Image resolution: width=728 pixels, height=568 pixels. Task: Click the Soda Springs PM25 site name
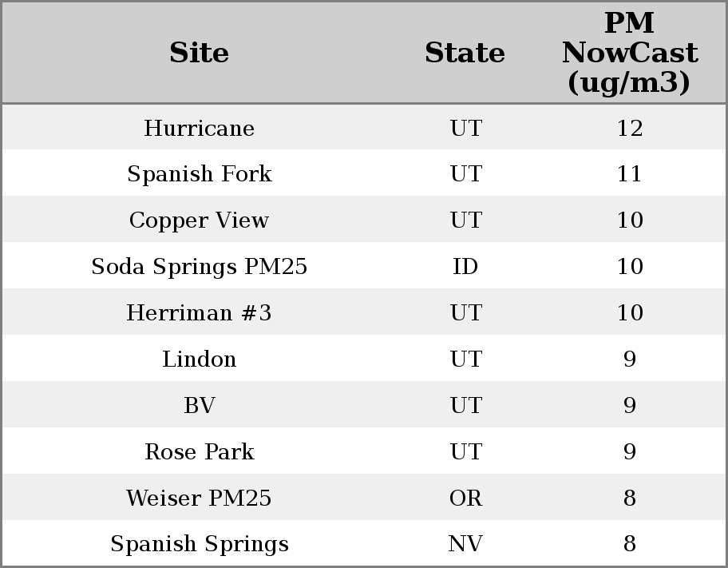click(x=199, y=267)
